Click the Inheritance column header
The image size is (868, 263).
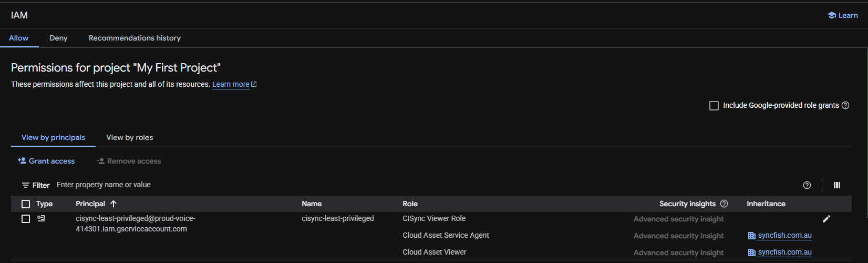(x=766, y=204)
